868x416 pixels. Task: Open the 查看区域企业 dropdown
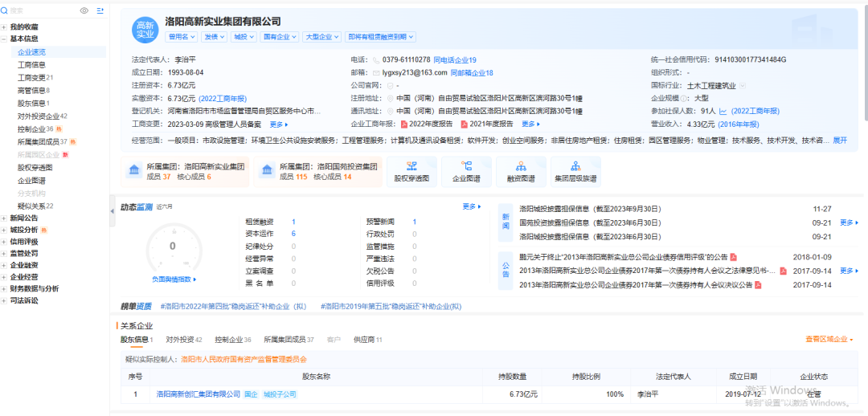click(829, 339)
